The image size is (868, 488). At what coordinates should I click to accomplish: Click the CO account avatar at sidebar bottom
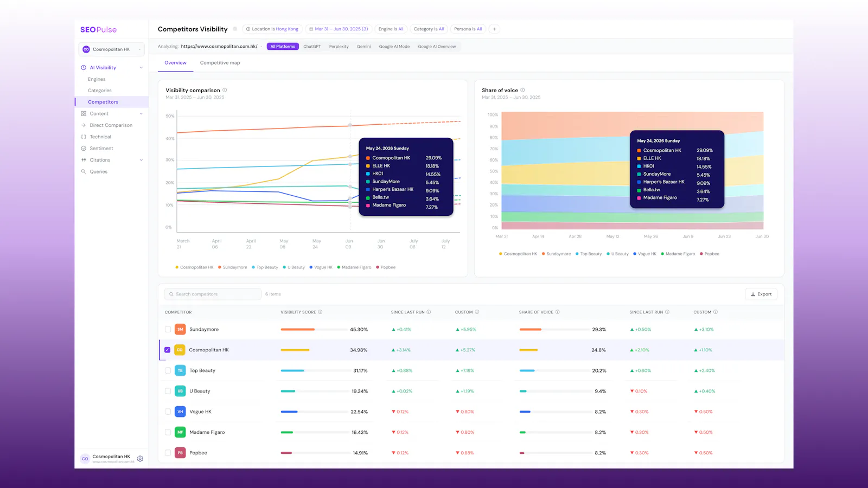(x=85, y=459)
